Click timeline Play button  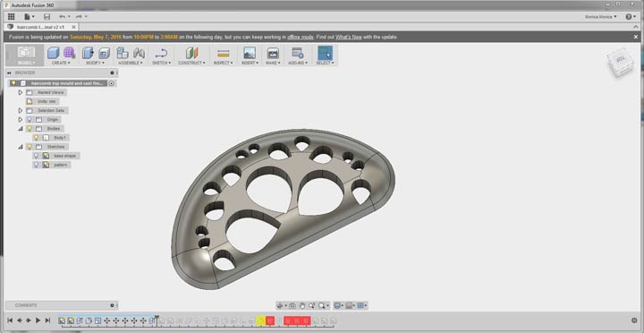click(x=38, y=320)
